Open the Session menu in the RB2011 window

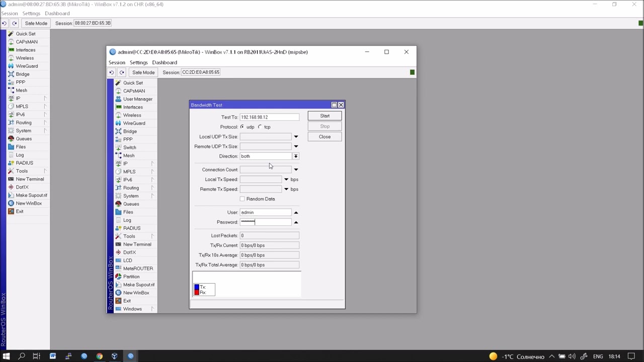[x=117, y=62]
